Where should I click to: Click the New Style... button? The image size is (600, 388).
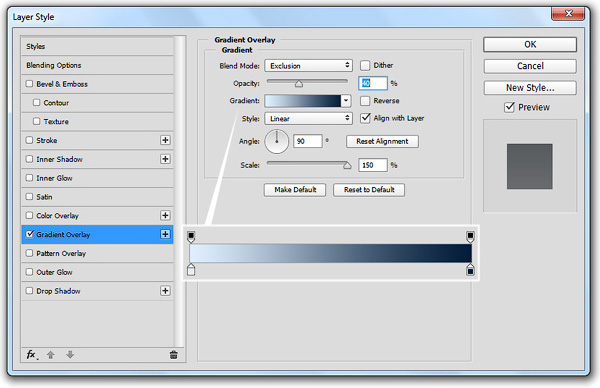pos(530,88)
